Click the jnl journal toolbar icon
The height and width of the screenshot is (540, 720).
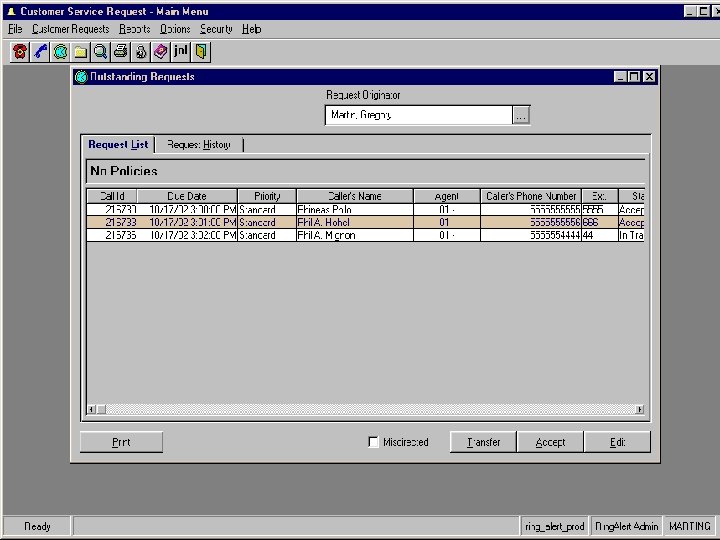(180, 51)
